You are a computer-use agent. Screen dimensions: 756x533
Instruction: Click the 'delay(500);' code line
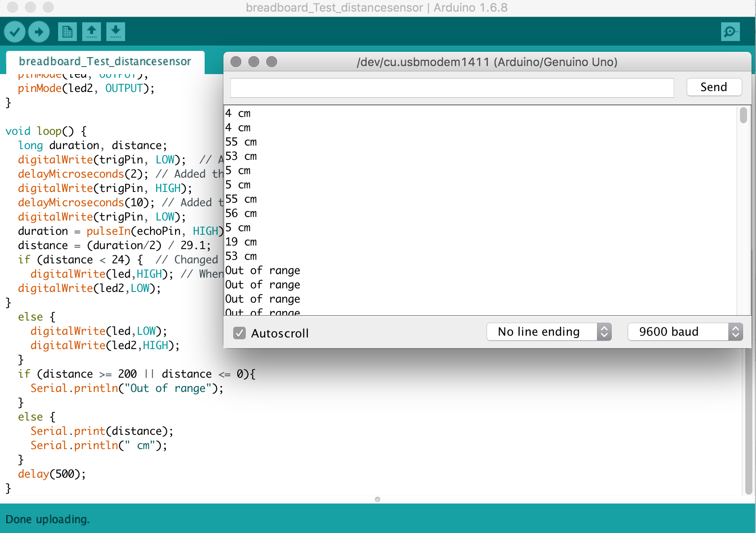pyautogui.click(x=52, y=474)
